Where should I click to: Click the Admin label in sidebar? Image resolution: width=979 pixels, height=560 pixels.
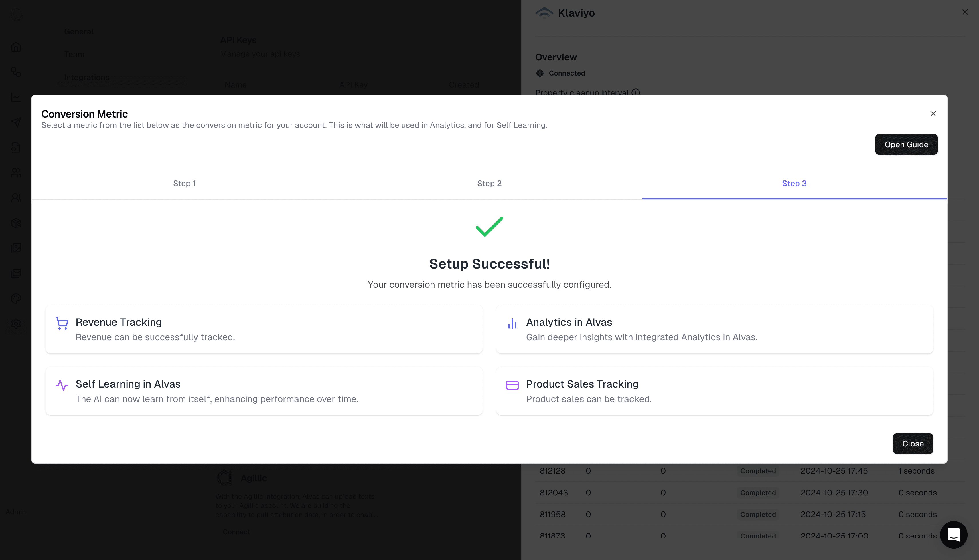[x=15, y=512]
